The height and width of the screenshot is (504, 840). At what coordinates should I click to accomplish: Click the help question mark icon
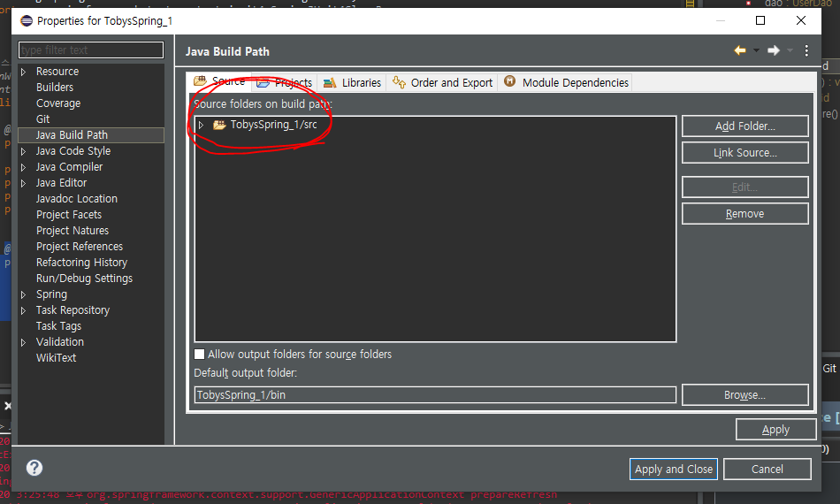click(x=34, y=468)
